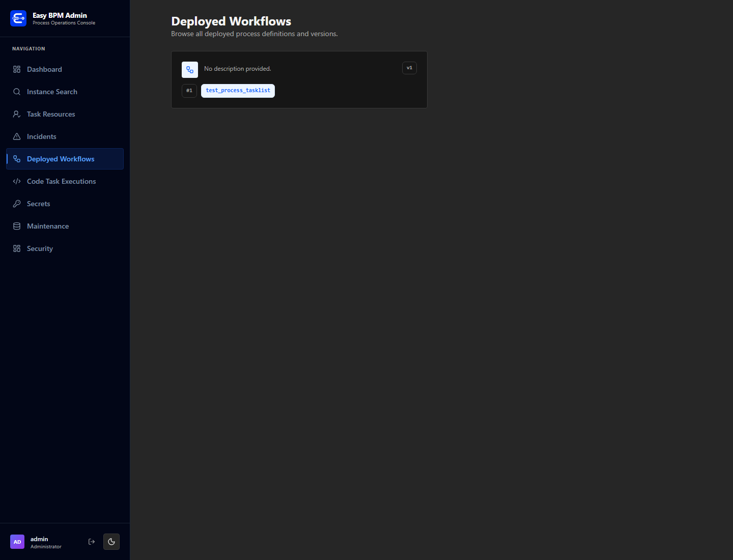
Task: Open the test_process_tasklist workflow link
Action: pyautogui.click(x=238, y=91)
